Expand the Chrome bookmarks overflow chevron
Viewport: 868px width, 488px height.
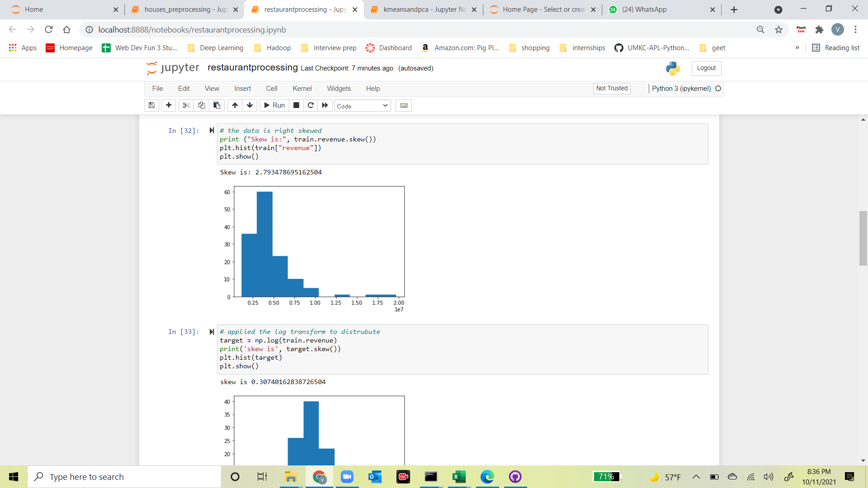click(798, 47)
